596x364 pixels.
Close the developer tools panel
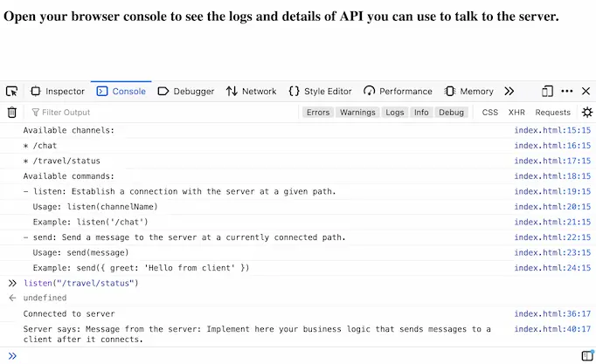pos(586,91)
